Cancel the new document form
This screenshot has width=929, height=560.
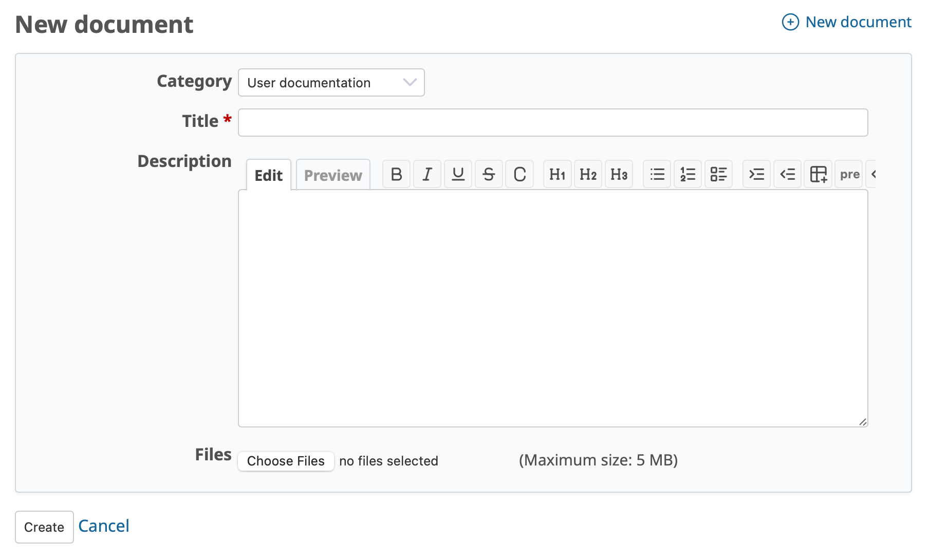tap(104, 526)
